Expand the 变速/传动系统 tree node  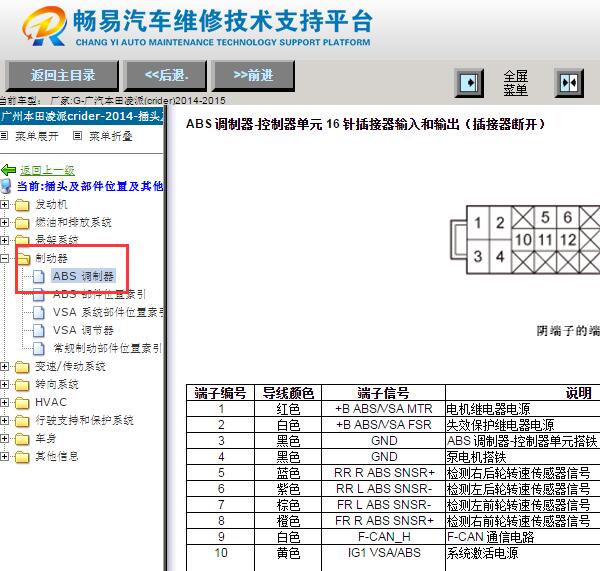point(4,367)
